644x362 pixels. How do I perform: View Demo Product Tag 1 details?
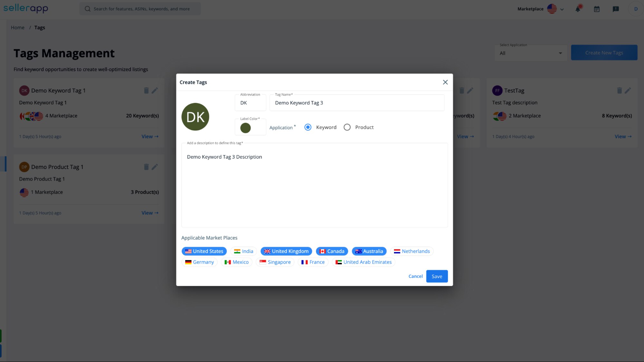coord(150,213)
